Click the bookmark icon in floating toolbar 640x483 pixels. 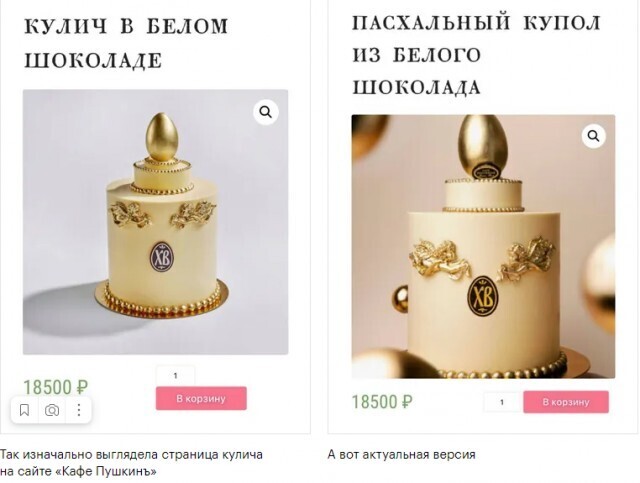click(x=24, y=410)
